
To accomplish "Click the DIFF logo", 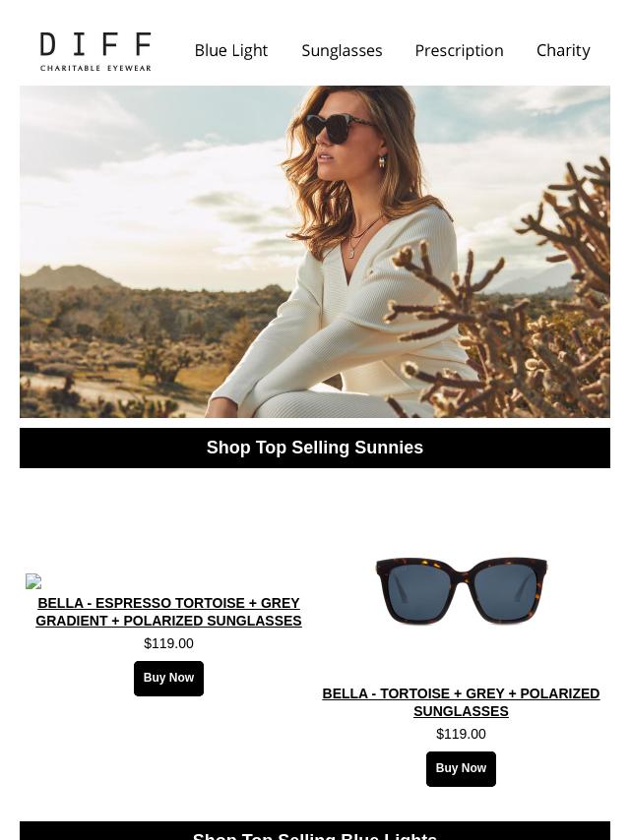I will pos(95,51).
